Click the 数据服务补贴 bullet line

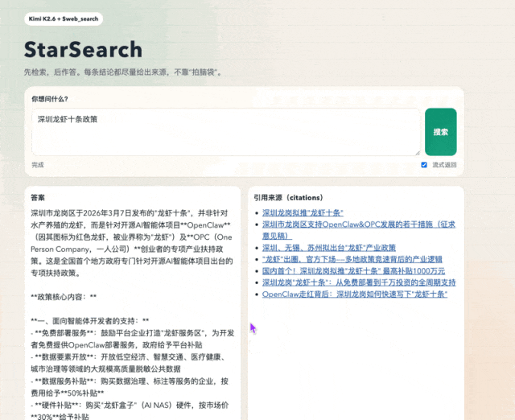[x=130, y=387]
